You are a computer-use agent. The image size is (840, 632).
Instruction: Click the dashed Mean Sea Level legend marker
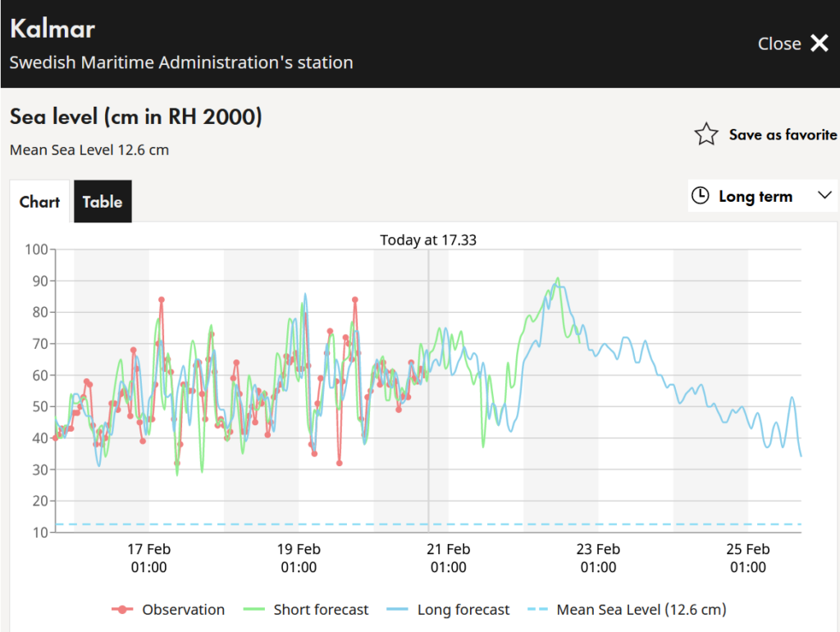pyautogui.click(x=538, y=610)
